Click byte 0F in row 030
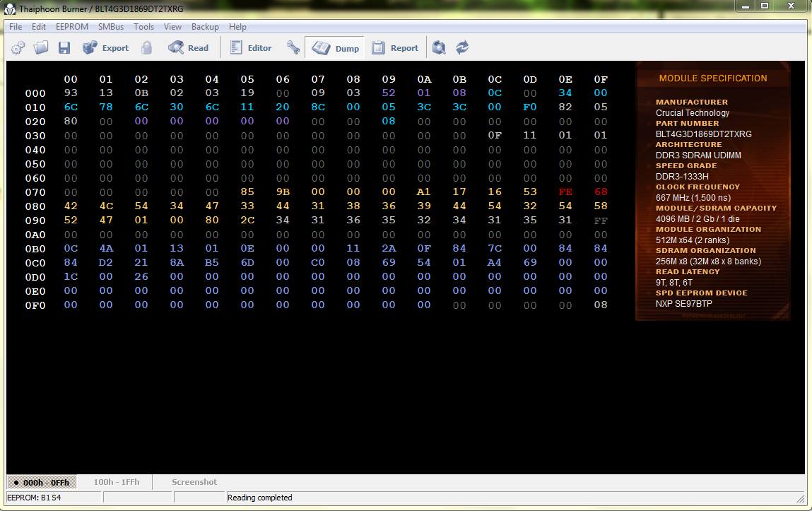The image size is (812, 511). [495, 135]
